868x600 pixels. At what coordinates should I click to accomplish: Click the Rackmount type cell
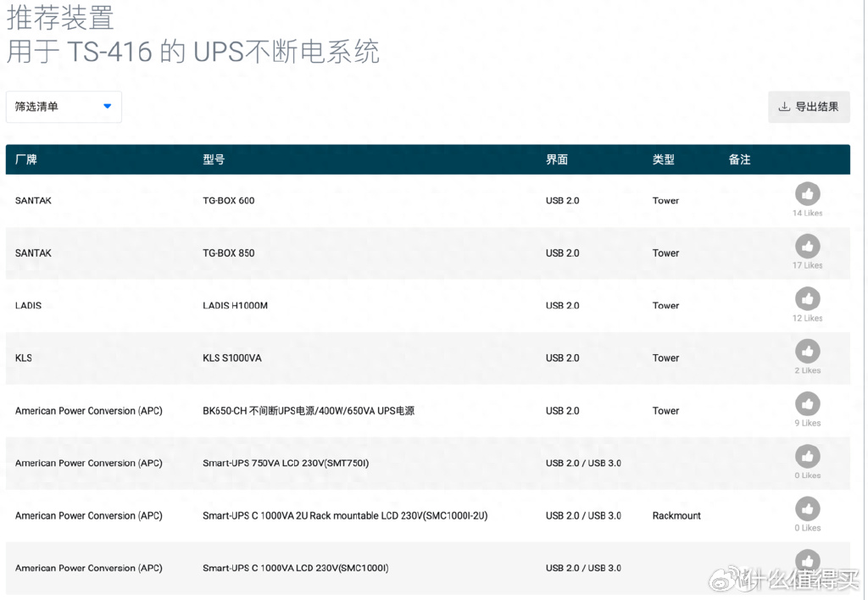[676, 515]
